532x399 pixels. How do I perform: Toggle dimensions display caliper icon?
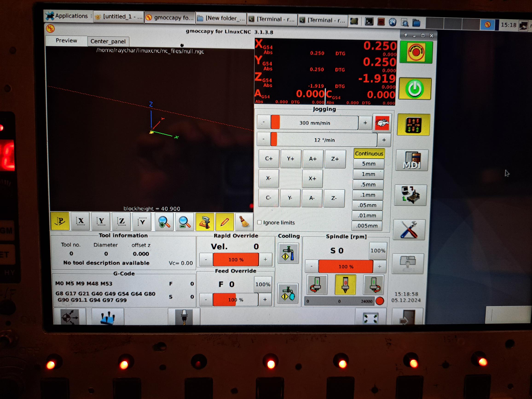(x=205, y=222)
